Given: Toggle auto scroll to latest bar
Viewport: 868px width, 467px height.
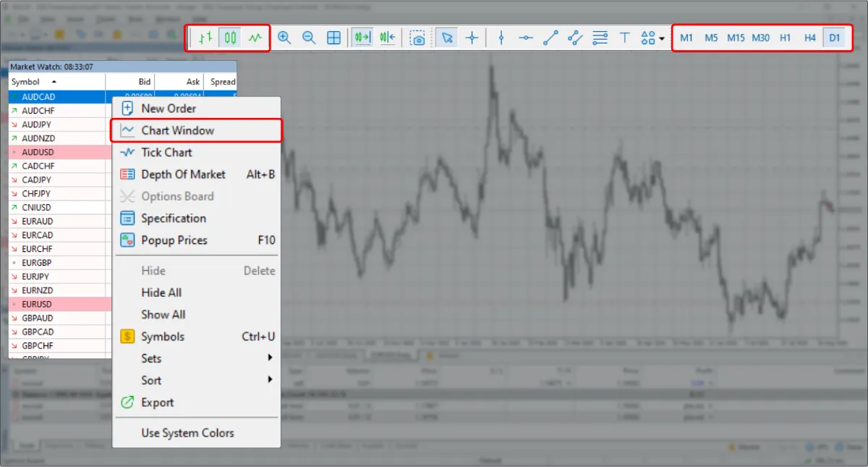Looking at the screenshot, I should 363,38.
